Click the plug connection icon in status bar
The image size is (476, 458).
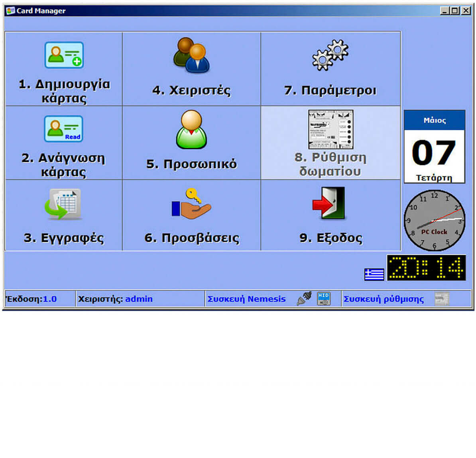pyautogui.click(x=304, y=299)
